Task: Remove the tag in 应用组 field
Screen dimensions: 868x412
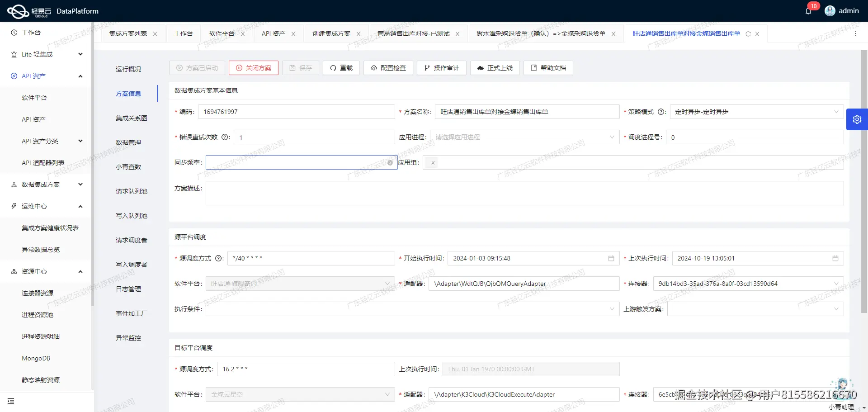Action: [x=433, y=163]
